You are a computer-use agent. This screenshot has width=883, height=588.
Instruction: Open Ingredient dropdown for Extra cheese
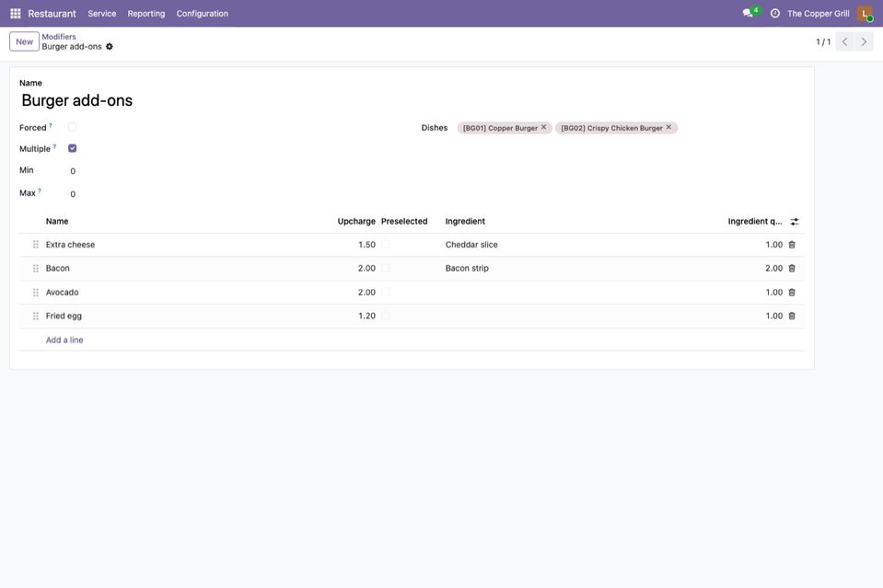[581, 245]
